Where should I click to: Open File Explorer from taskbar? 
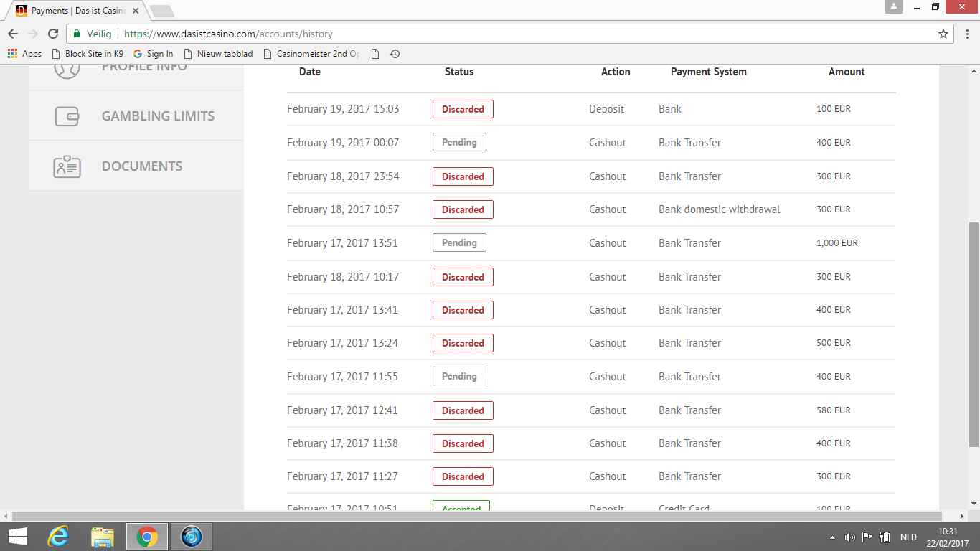[103, 537]
